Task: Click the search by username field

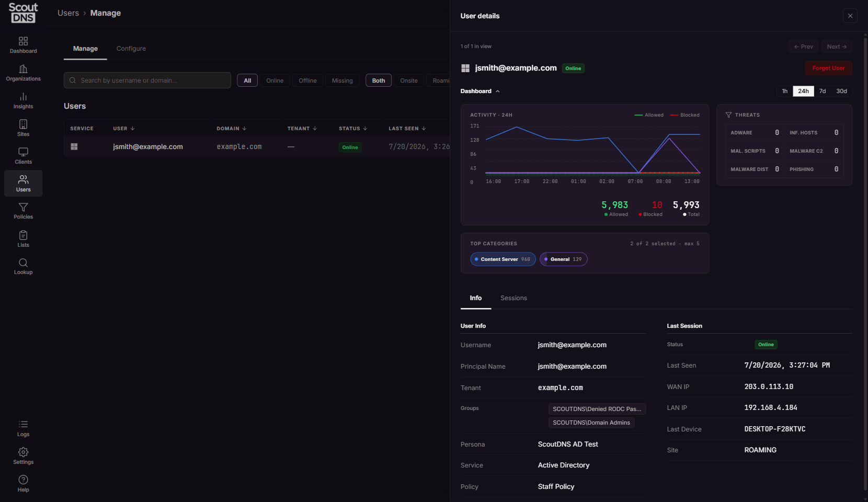Action: [147, 81]
